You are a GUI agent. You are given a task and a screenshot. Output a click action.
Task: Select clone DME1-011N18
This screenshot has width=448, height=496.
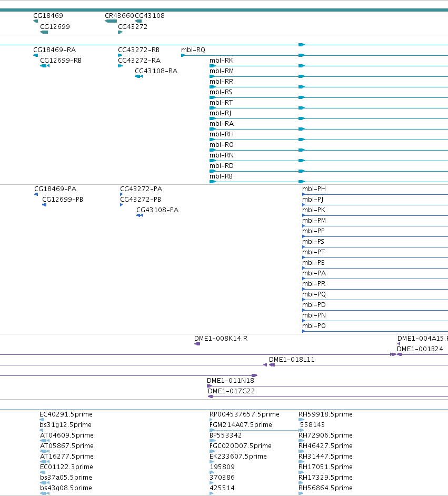click(231, 381)
